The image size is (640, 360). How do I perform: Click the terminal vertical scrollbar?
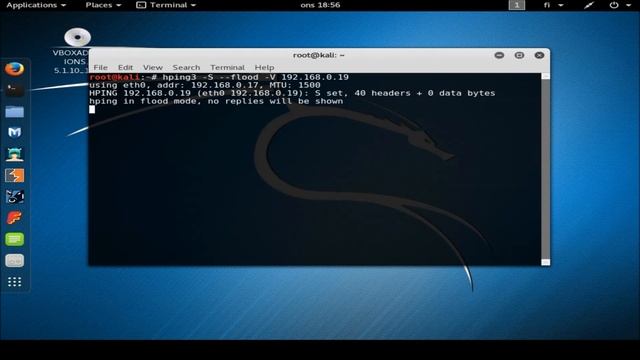545,169
